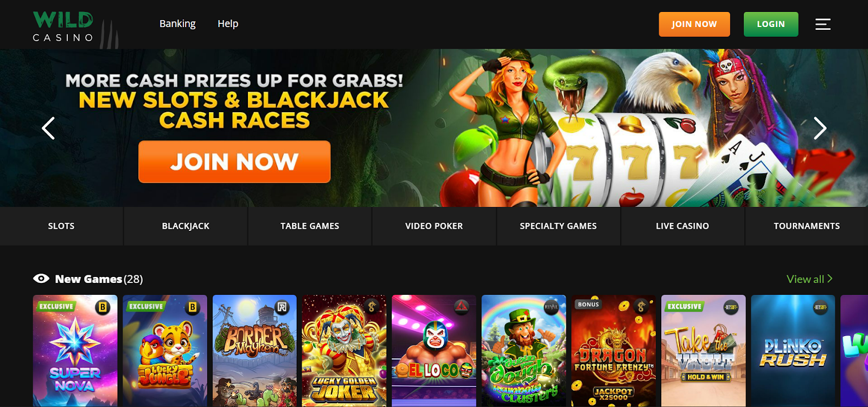The image size is (868, 407).
Task: Click the large Join Now banner button
Action: pyautogui.click(x=234, y=161)
